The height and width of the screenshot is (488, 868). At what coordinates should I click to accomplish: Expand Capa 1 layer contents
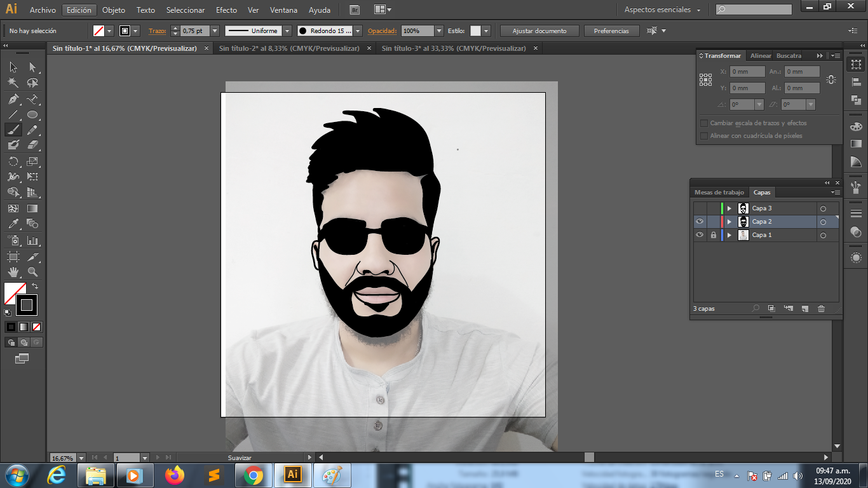click(729, 235)
